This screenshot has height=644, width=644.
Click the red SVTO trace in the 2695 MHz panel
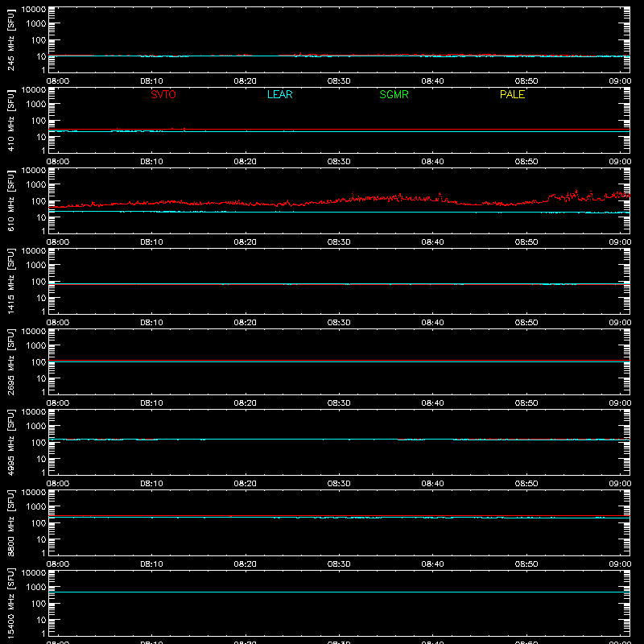tap(339, 360)
